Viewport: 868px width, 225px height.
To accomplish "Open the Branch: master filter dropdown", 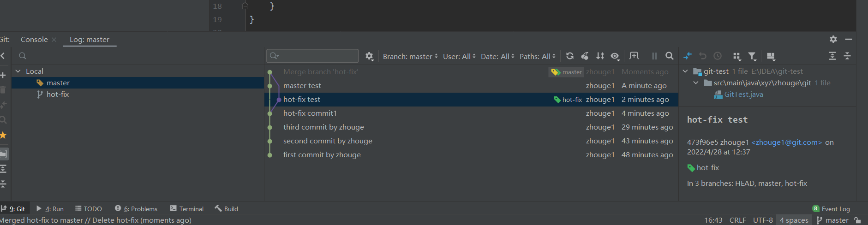I will [x=410, y=56].
